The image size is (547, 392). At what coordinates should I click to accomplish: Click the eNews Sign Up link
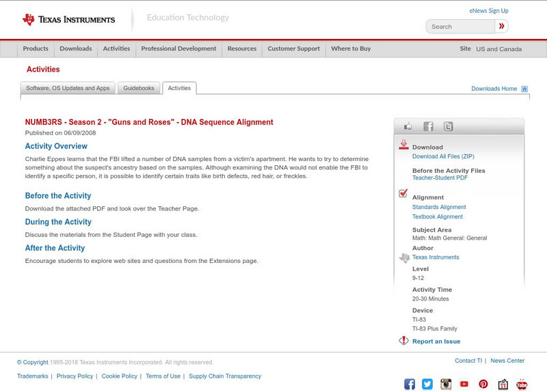click(489, 11)
